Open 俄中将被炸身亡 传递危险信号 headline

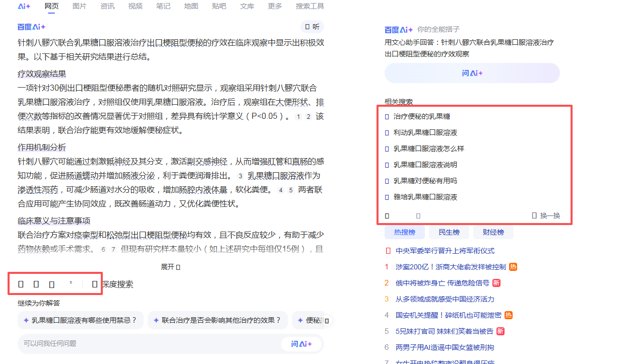pyautogui.click(x=443, y=283)
